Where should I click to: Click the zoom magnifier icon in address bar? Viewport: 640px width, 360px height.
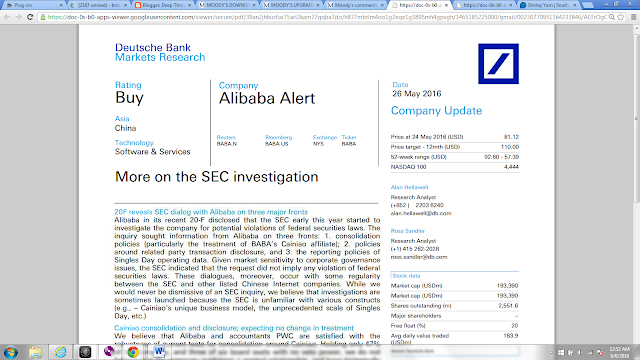612,17
